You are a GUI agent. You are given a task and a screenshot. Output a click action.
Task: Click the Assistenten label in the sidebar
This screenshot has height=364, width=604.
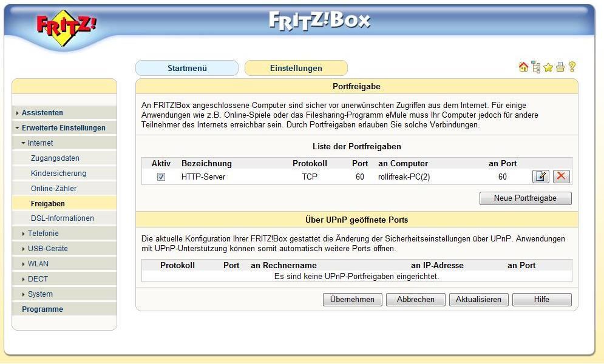tap(42, 113)
